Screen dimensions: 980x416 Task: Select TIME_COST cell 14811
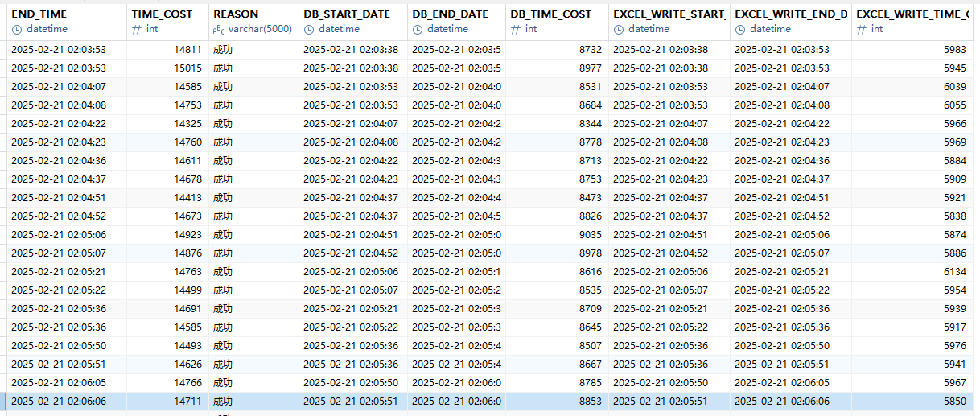click(x=168, y=50)
